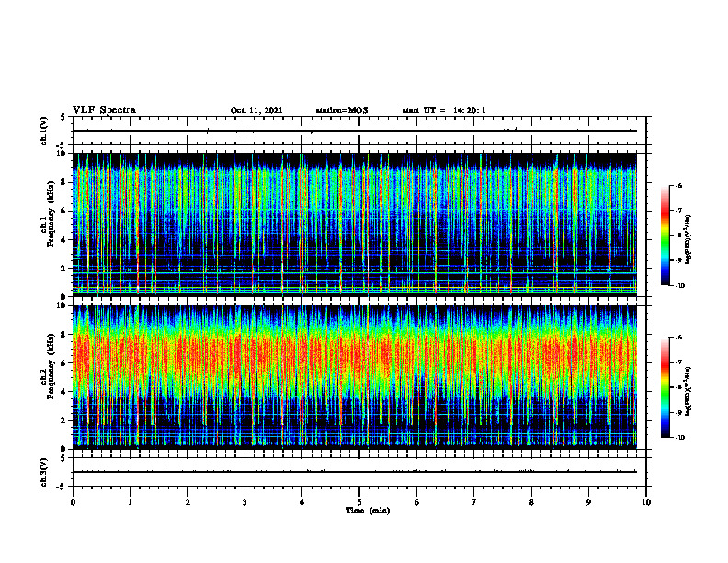Click the "-6" label on ch.1 color bar
This screenshot has height=563, width=728.
click(x=678, y=185)
